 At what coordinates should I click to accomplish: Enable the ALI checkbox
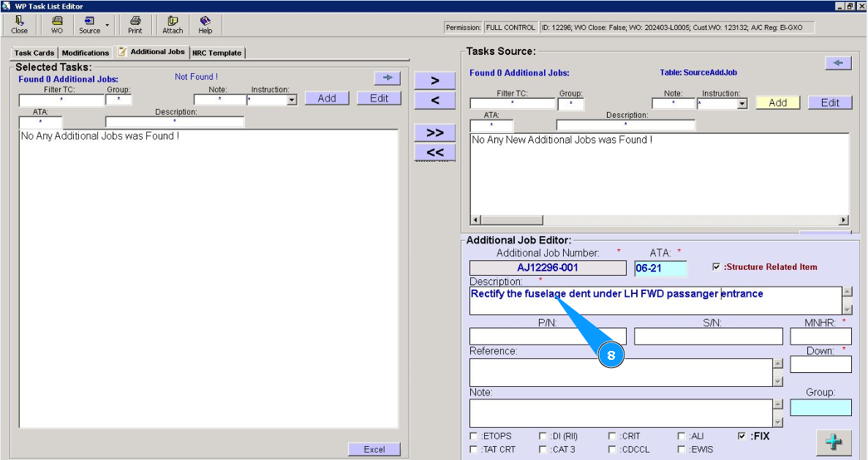point(682,436)
